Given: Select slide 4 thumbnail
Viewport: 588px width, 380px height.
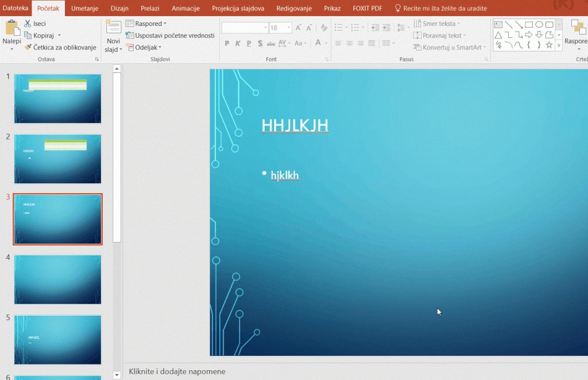Looking at the screenshot, I should point(58,280).
